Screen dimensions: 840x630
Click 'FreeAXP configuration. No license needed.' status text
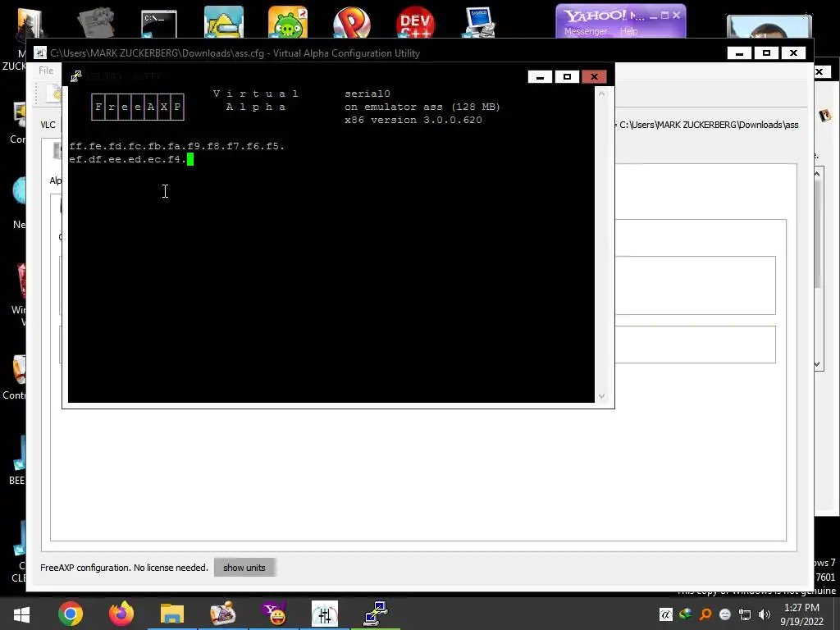tap(125, 568)
